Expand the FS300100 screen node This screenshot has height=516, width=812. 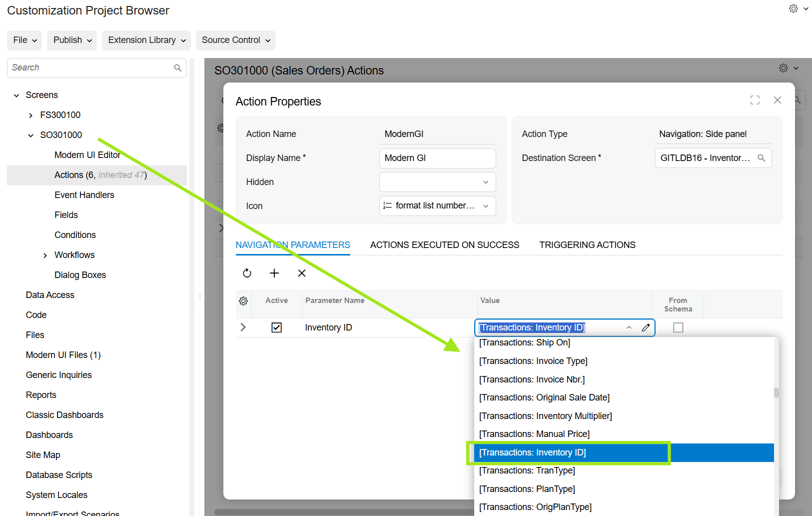click(x=31, y=115)
